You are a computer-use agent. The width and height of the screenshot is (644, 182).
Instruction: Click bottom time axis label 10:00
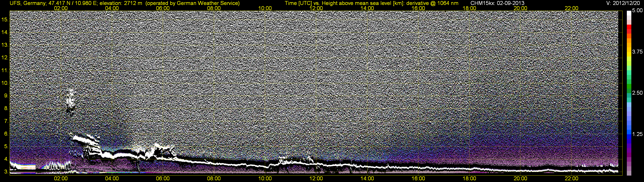[265, 179]
